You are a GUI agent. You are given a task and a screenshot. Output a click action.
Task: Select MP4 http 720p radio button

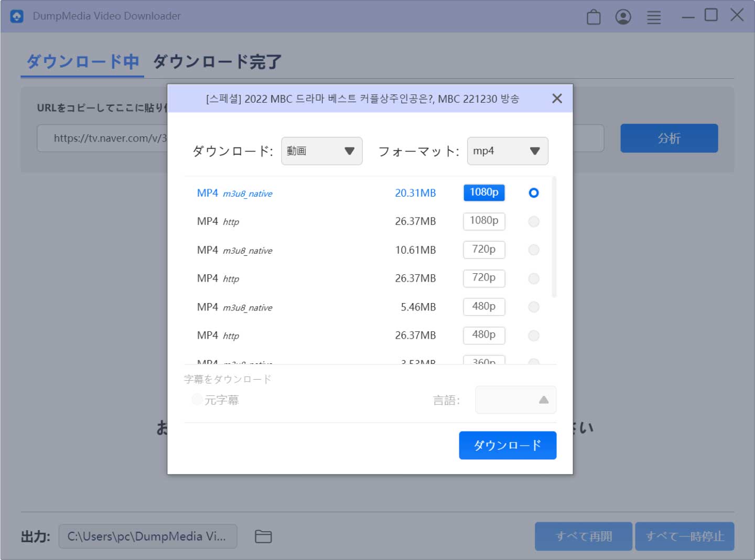534,278
